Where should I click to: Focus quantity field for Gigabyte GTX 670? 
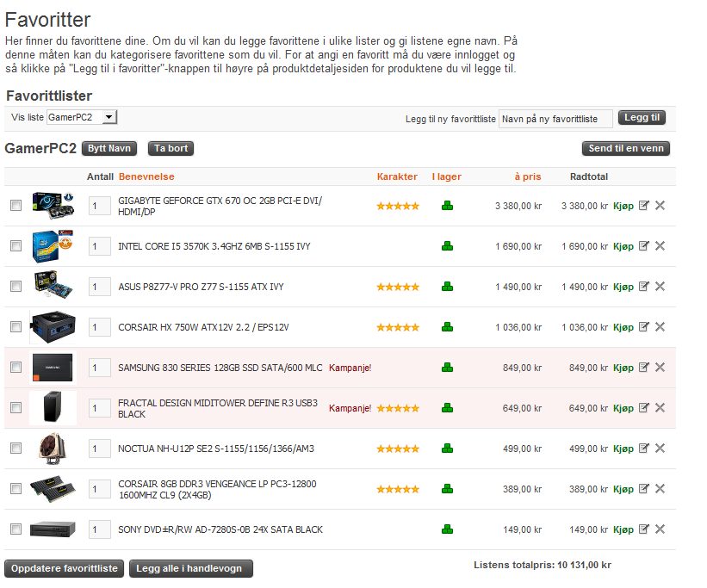pos(100,206)
